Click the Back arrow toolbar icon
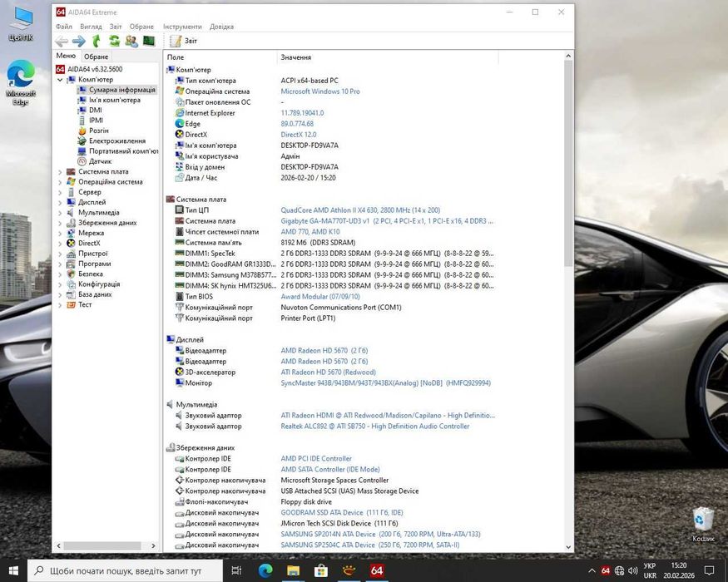 pos(62,42)
